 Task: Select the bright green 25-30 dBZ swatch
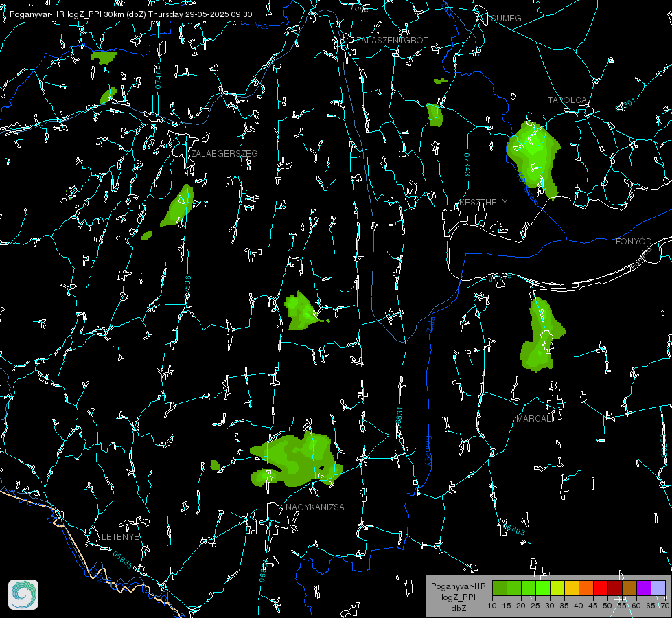tap(543, 588)
